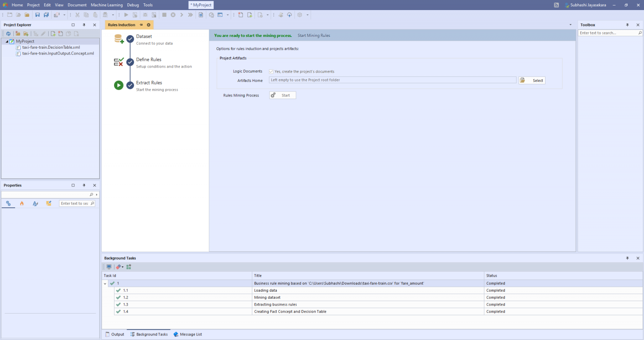Click the text style icon in Properties panel

pyautogui.click(x=35, y=204)
